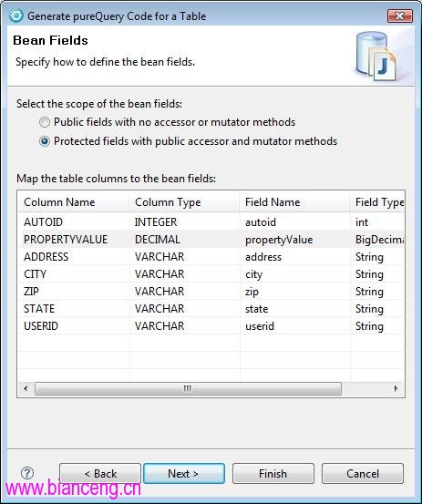Go back with the Back button
422x504 pixels.
tap(100, 473)
